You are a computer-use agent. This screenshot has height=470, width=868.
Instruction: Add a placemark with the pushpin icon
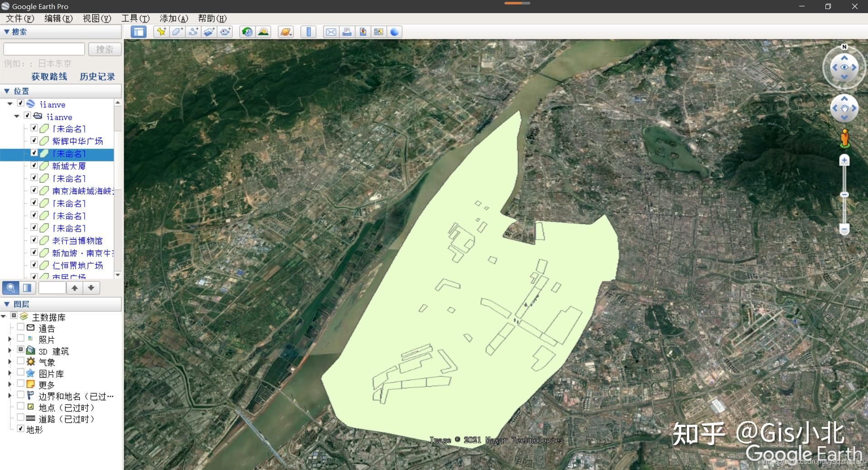[161, 32]
